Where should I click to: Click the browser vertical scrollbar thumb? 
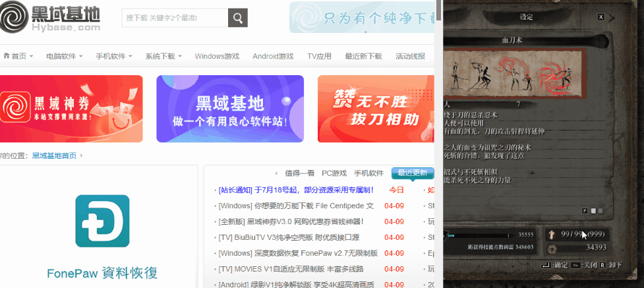pos(438,11)
